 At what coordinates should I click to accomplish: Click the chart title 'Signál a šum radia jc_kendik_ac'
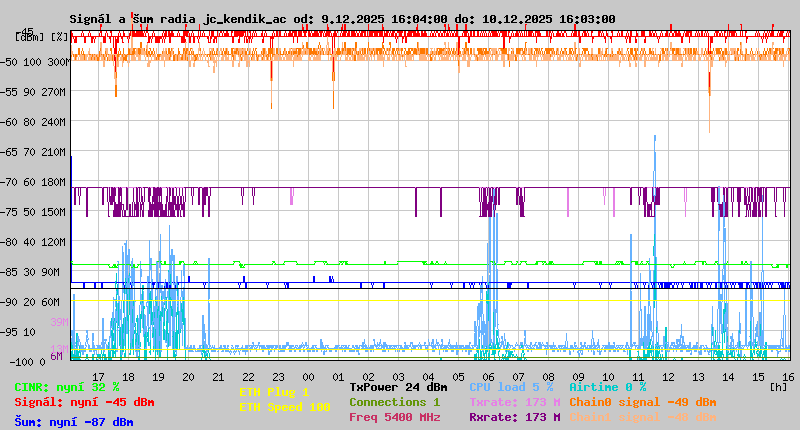click(x=178, y=19)
